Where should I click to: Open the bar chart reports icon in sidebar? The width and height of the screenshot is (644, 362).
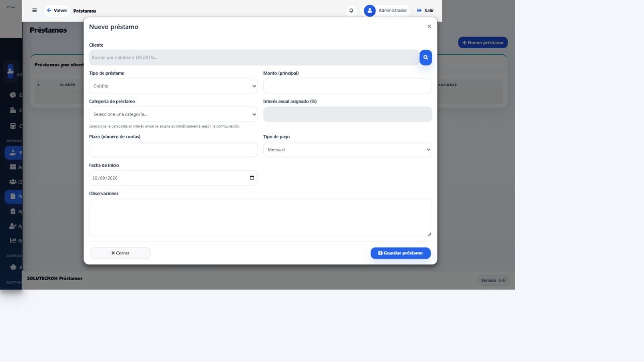(13, 241)
